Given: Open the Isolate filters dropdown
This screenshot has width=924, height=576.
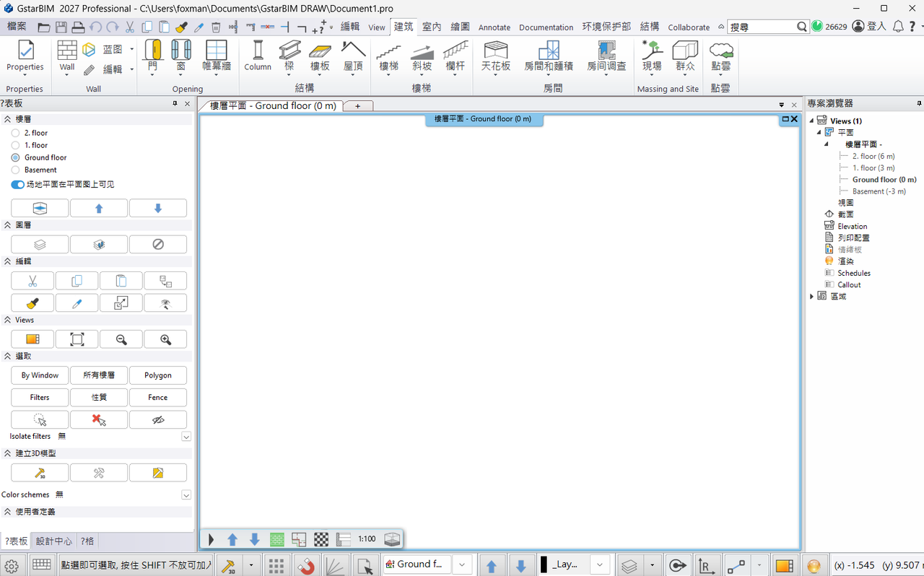Looking at the screenshot, I should pyautogui.click(x=186, y=437).
